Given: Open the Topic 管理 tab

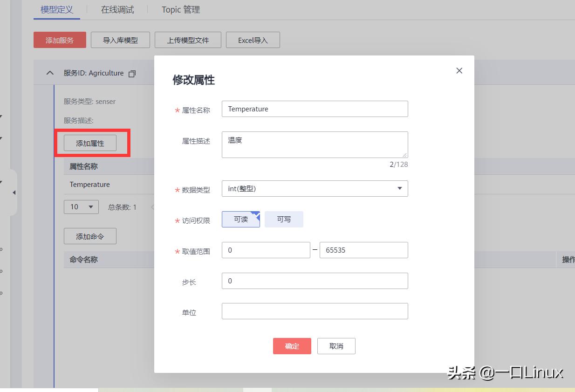Looking at the screenshot, I should point(180,9).
